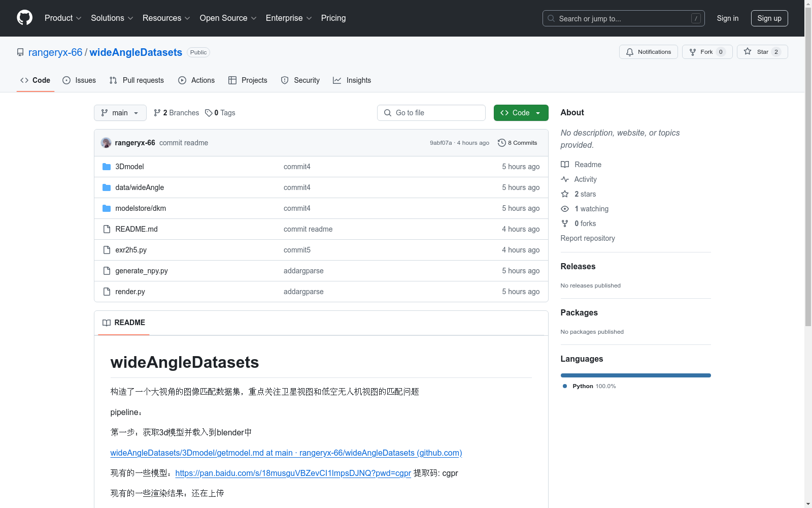Open the rangeryx-66 owner profile link
Screen dimensions: 812x508
tap(55, 52)
